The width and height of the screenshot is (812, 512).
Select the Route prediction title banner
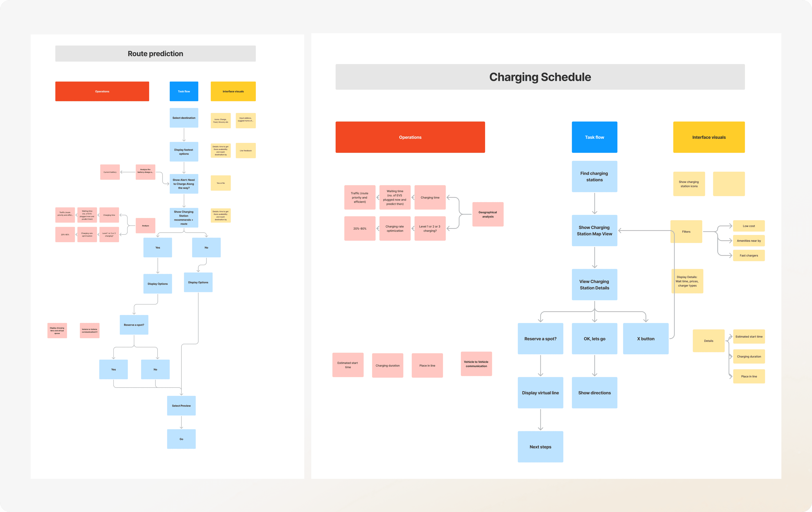click(x=155, y=54)
